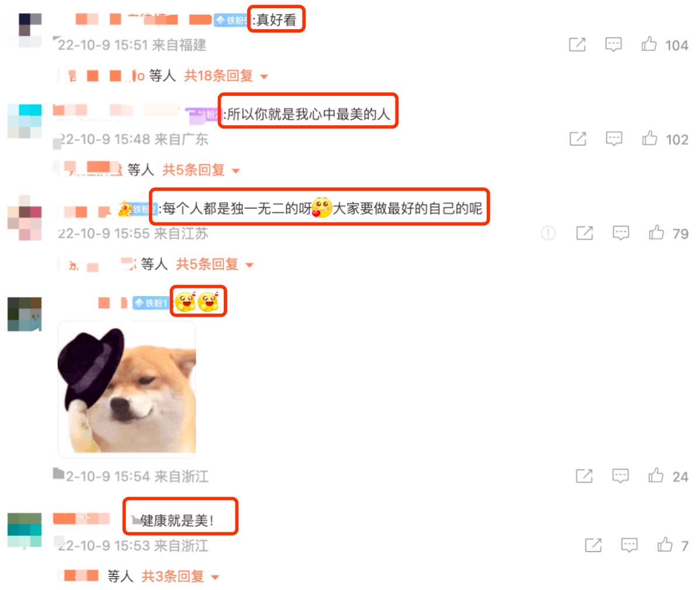Like the 健康就是美 comment with 7 likes
Image resolution: width=700 pixels, height=590 pixels.
click(665, 544)
